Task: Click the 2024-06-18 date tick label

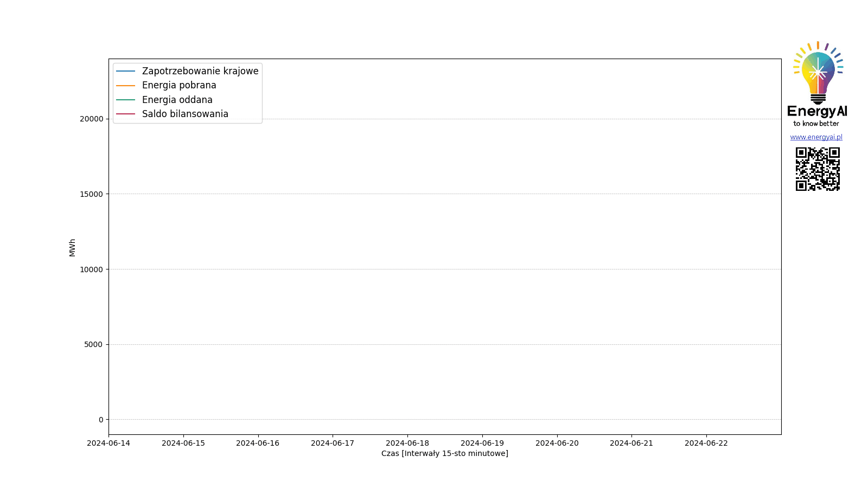Action: pyautogui.click(x=407, y=443)
